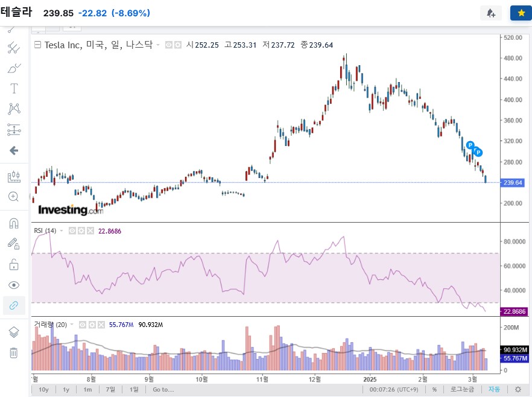Click the 520.00 price axis label
Screen dimensions: 532x397
coord(513,37)
